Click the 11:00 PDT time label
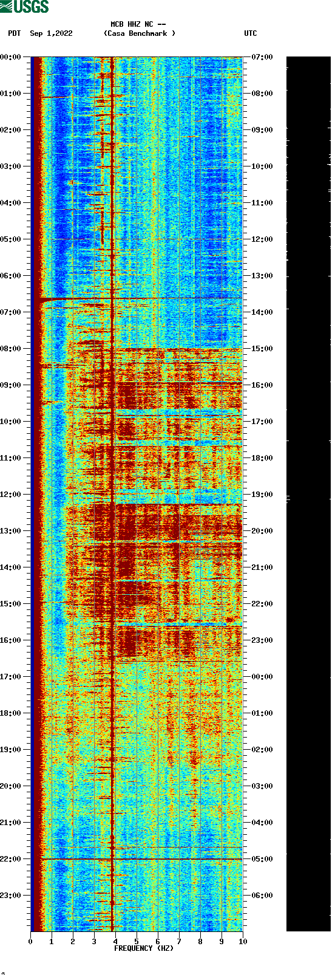This screenshot has width=335, height=980. [11, 458]
